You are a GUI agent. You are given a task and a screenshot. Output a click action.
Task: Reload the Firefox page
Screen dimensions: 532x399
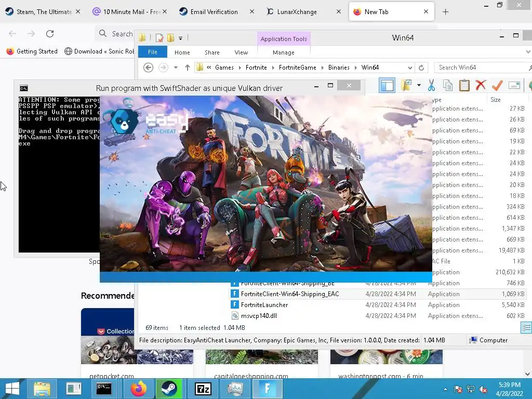50,33
